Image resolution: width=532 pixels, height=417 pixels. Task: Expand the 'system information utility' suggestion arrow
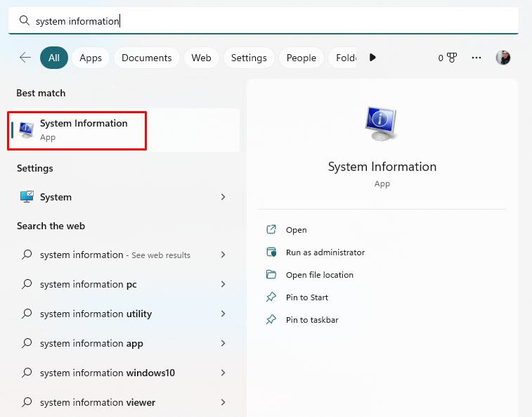click(x=223, y=314)
